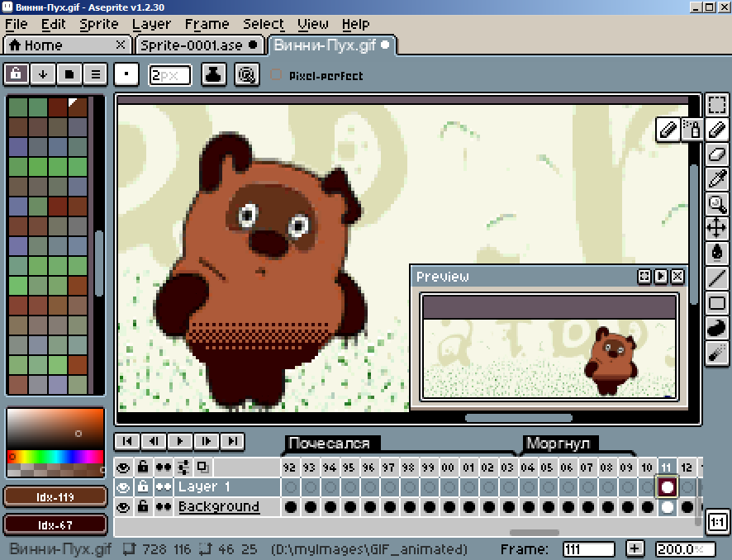Center the Preview window icon
Image resolution: width=732 pixels, height=560 pixels.
click(644, 276)
